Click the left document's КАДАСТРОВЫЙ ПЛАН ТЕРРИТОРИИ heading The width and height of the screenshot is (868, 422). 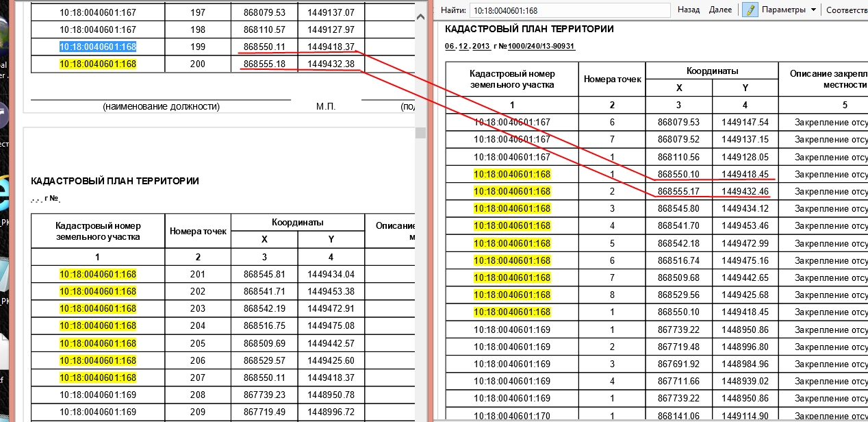(115, 182)
